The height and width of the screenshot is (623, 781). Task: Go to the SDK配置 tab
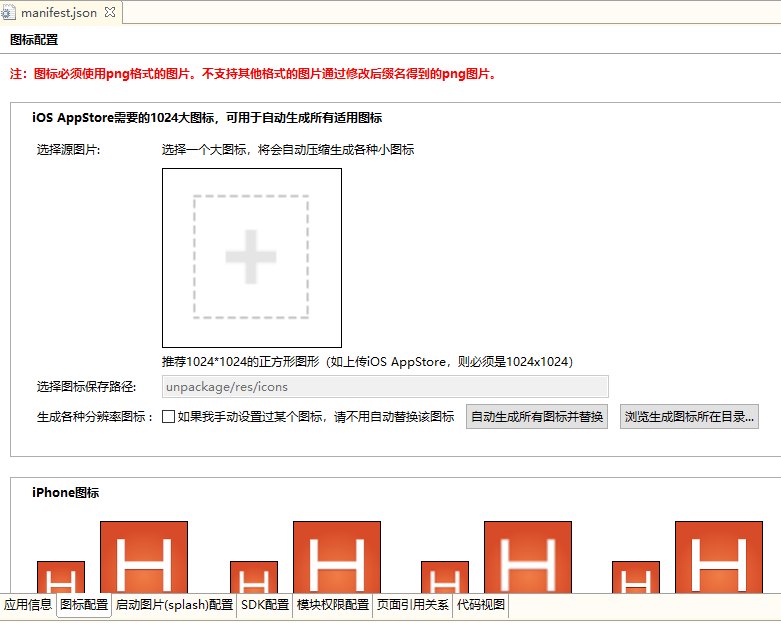[x=265, y=605]
